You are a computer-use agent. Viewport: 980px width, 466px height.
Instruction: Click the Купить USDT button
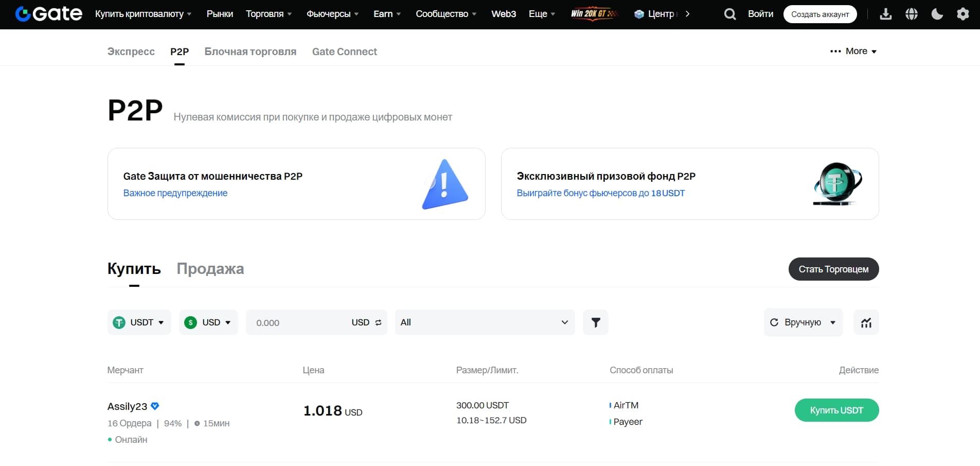[836, 410]
